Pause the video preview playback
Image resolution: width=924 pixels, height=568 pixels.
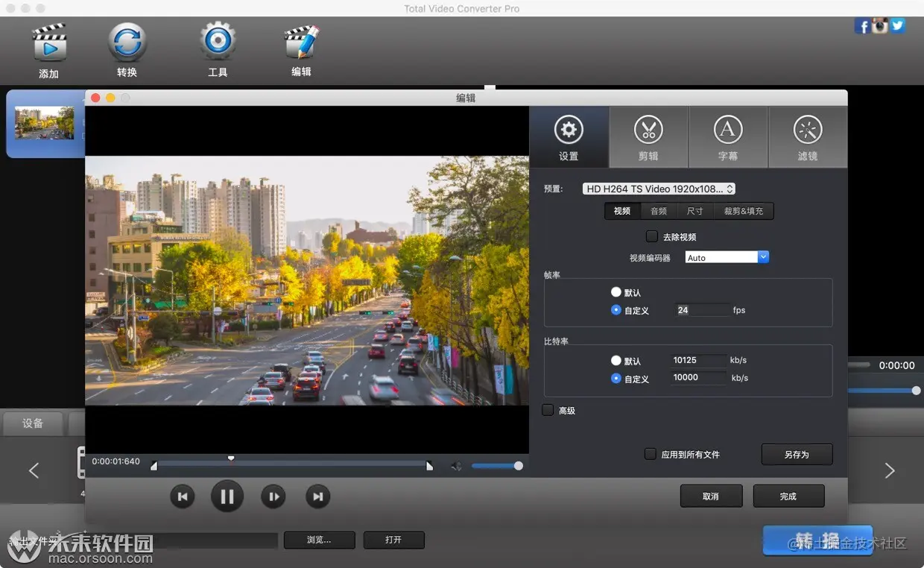coord(227,496)
